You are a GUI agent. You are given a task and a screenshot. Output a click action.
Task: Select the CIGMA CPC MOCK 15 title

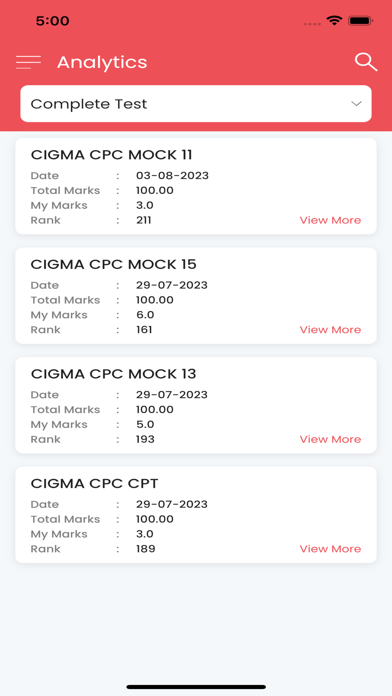tap(113, 265)
